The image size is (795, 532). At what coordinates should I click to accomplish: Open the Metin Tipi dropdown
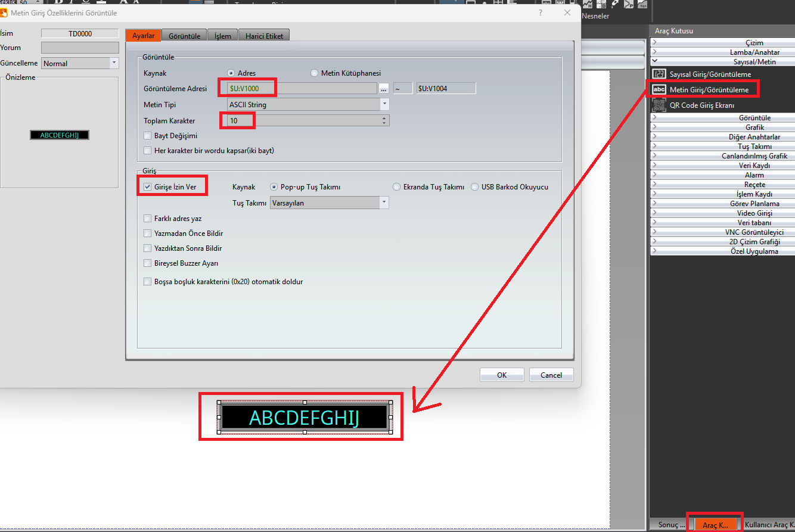(384, 104)
